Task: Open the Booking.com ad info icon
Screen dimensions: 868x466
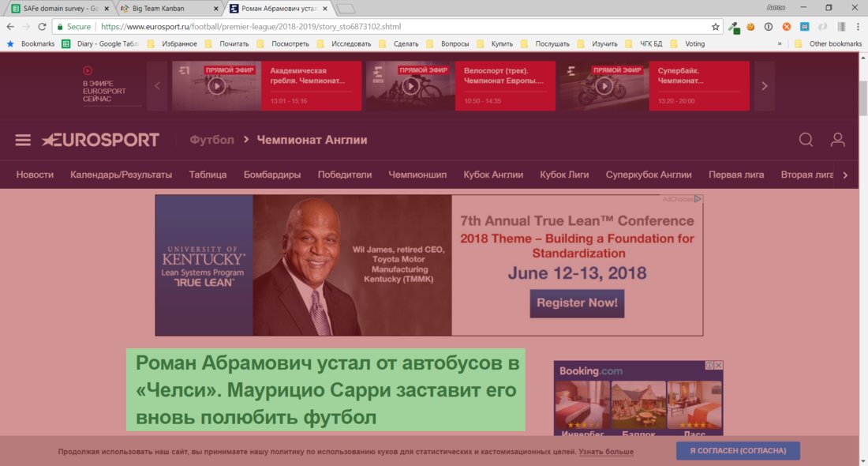Action: 709,365
